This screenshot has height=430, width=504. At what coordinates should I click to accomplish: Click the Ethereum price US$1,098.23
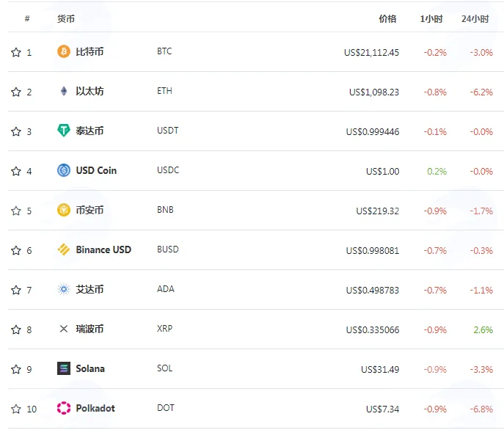pos(374,92)
